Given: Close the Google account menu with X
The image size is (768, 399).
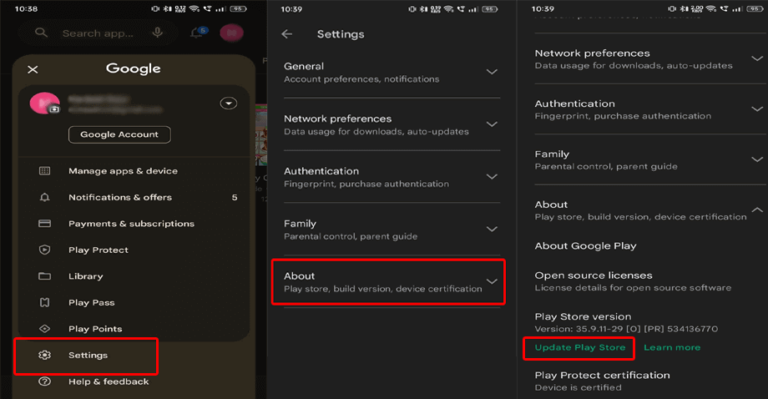Looking at the screenshot, I should 33,70.
